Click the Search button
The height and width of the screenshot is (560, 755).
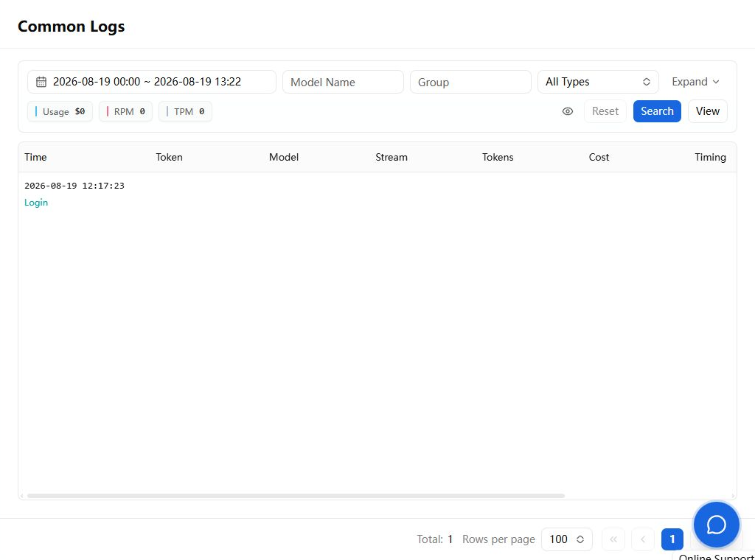pos(657,111)
